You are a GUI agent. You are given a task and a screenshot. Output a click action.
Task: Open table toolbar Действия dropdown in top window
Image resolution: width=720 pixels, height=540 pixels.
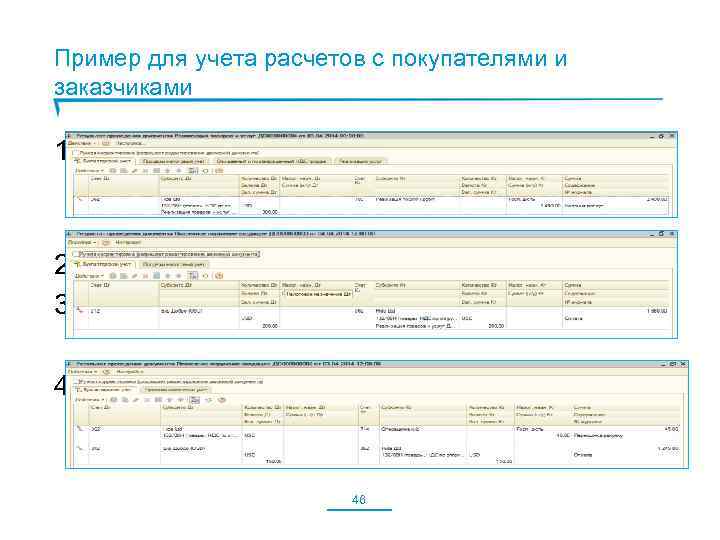pyautogui.click(x=90, y=171)
